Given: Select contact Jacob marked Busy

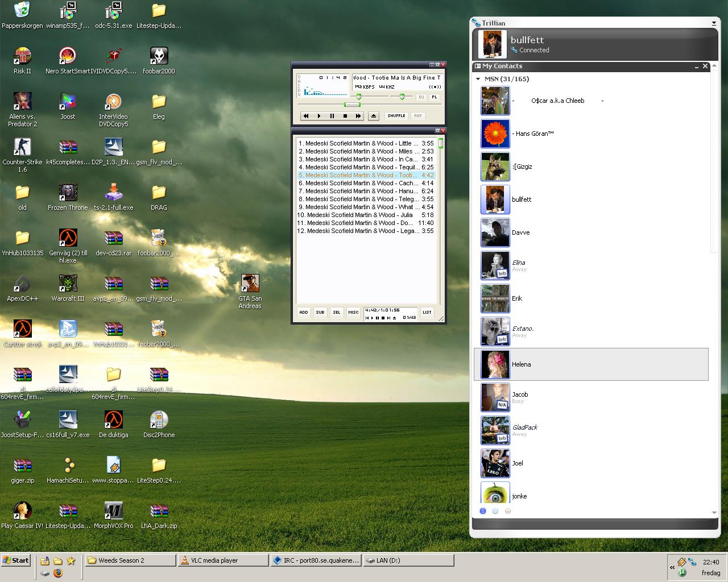Looking at the screenshot, I should coord(591,397).
